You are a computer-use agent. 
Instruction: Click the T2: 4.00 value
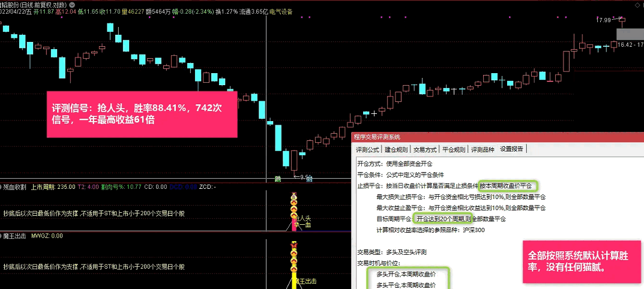click(x=88, y=187)
